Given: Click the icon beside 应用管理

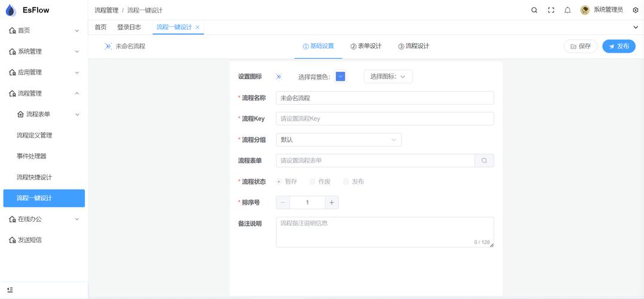Looking at the screenshot, I should [13, 72].
